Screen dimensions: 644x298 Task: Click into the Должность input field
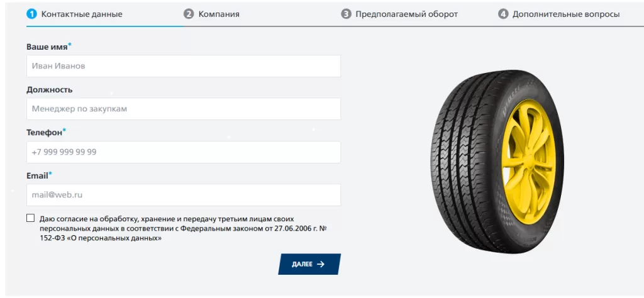tap(183, 109)
